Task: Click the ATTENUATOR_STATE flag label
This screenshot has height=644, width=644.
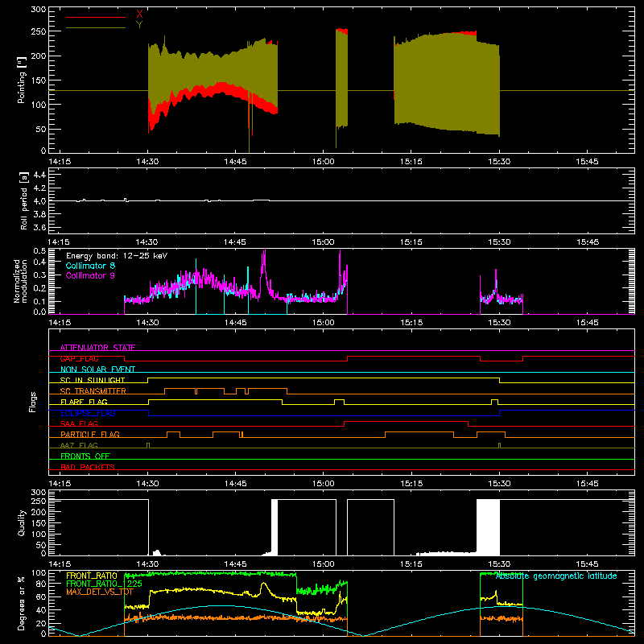Action: click(97, 348)
